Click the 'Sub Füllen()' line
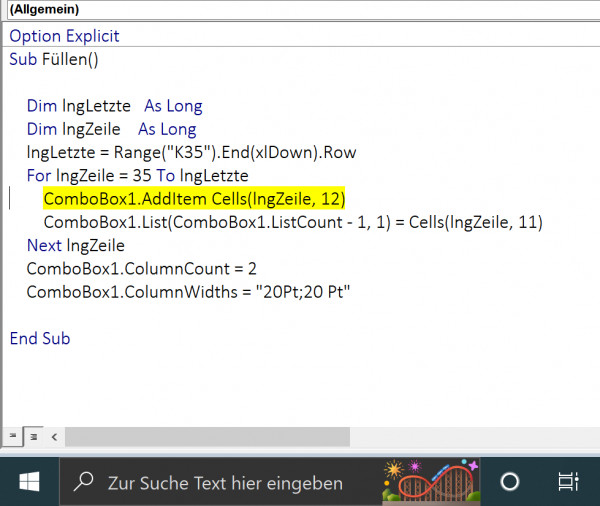Screen dimensions: 600x506 click(54, 59)
